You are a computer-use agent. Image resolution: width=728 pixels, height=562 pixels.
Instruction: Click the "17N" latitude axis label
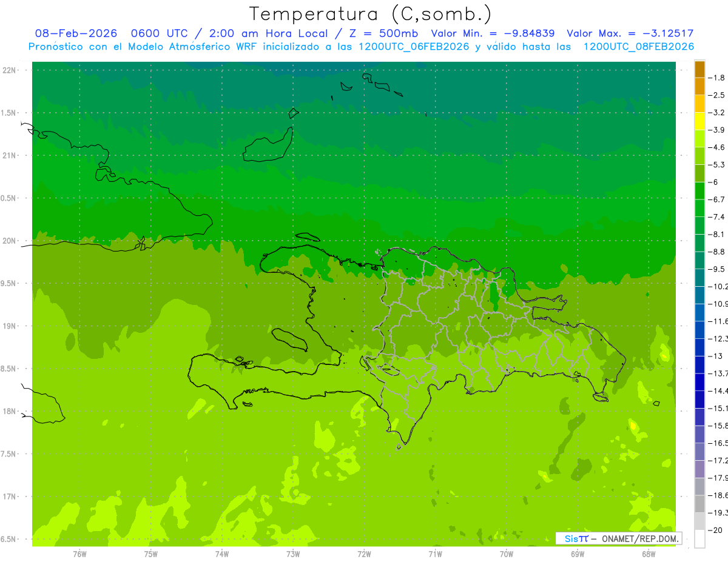coord(10,497)
